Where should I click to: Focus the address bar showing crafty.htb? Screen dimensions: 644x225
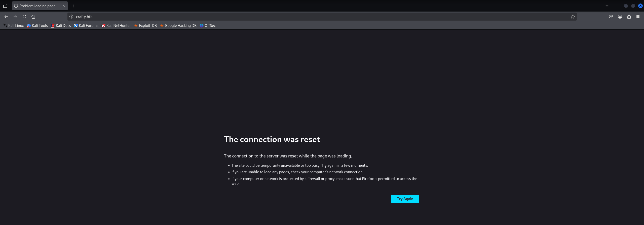coord(302,17)
